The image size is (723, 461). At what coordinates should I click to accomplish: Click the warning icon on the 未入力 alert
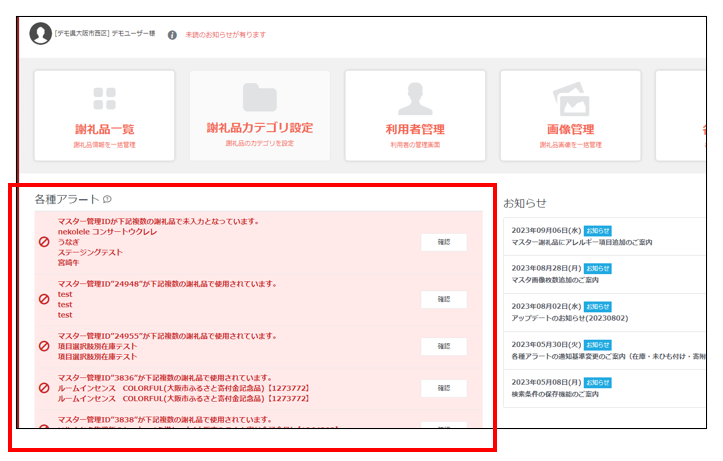[x=44, y=242]
